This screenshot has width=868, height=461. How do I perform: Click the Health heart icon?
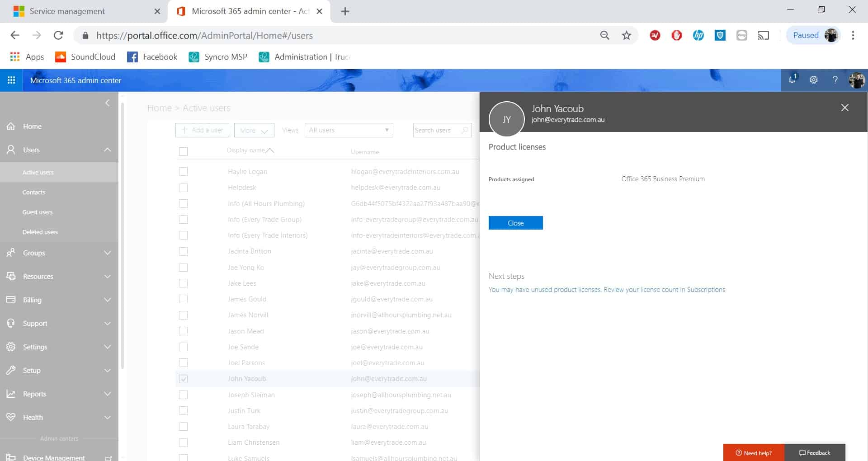pyautogui.click(x=11, y=417)
